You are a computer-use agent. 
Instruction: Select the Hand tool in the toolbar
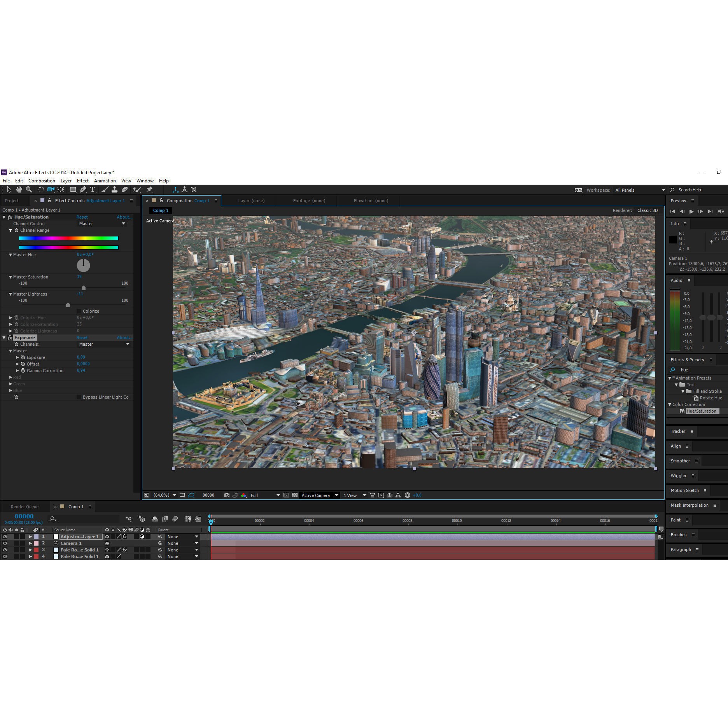(18, 190)
